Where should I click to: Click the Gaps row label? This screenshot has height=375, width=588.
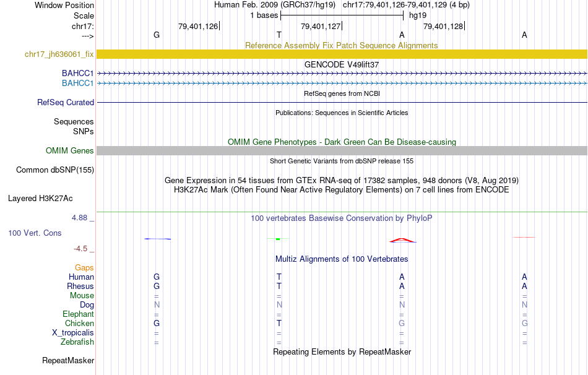84,268
